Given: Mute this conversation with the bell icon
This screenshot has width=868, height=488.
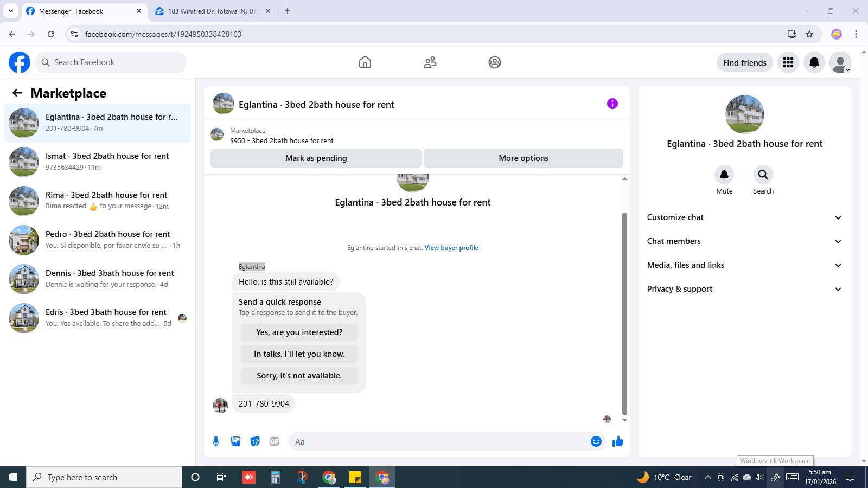Looking at the screenshot, I should [x=724, y=175].
